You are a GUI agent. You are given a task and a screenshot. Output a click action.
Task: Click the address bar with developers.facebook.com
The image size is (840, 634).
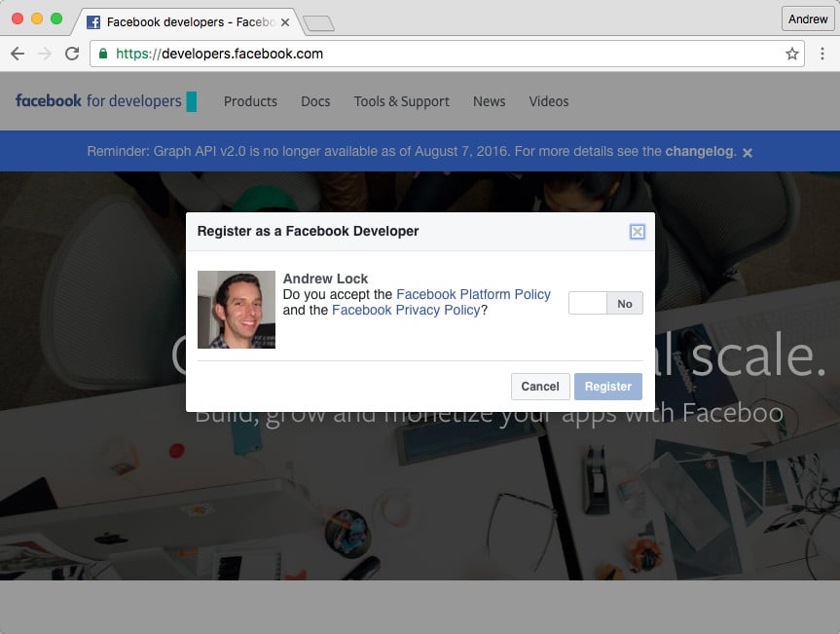[447, 54]
